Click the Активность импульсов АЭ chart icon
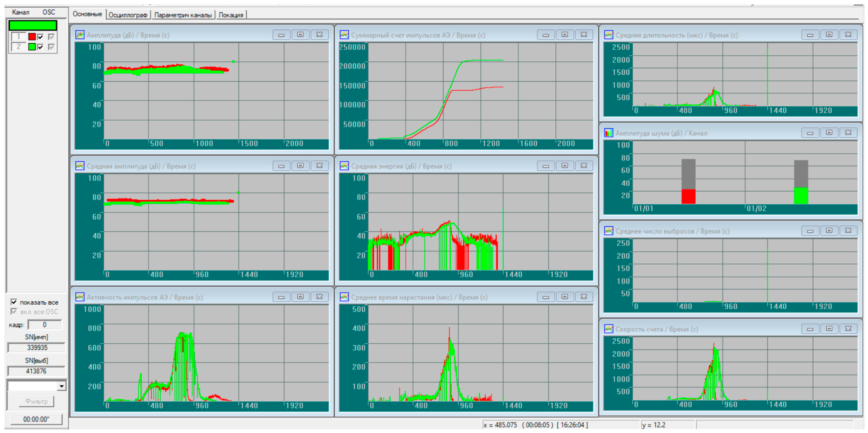Viewport: 868px width, 433px height. point(80,297)
